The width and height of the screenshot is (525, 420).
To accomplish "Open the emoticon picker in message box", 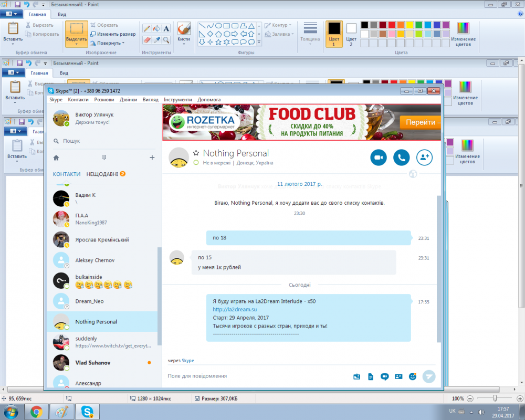I will [x=413, y=376].
